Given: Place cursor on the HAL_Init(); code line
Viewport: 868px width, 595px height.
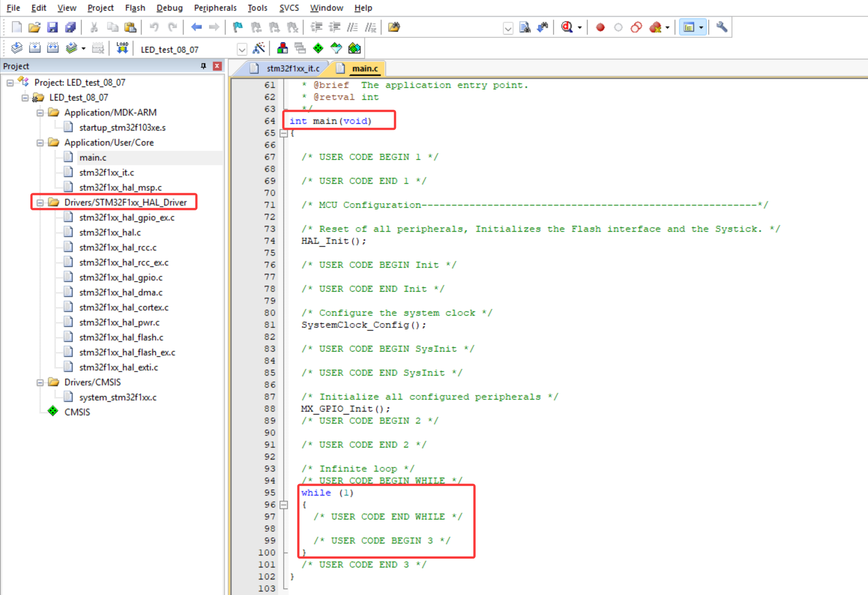Looking at the screenshot, I should click(333, 241).
